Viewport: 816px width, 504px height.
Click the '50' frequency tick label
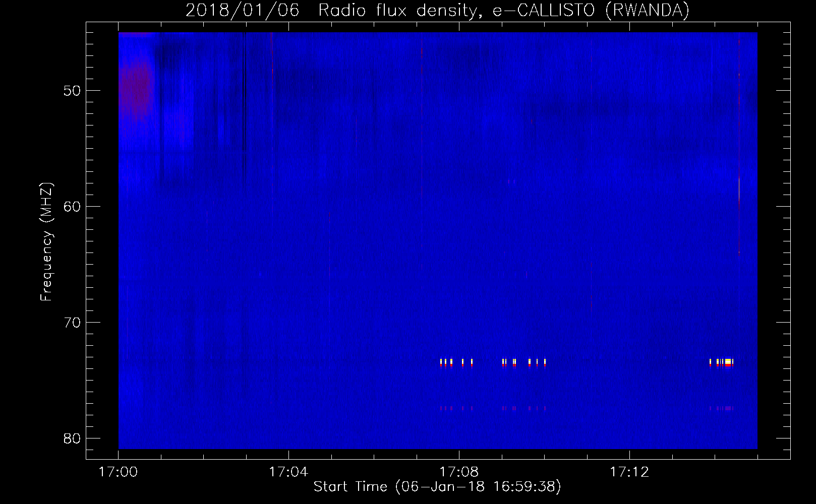pyautogui.click(x=73, y=91)
